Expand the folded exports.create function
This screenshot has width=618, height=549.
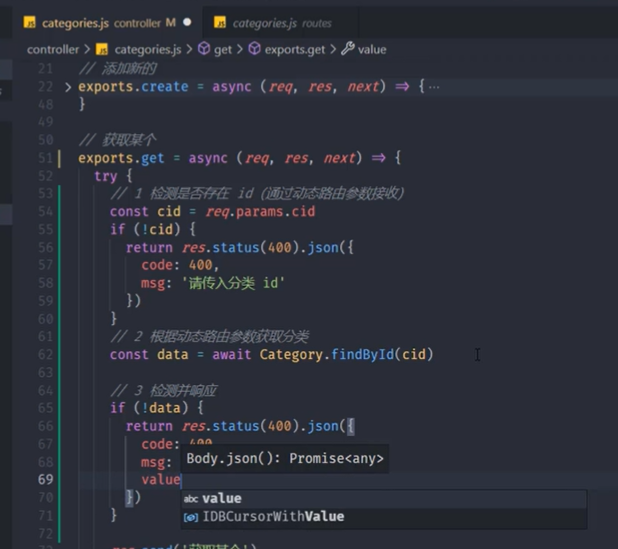pyautogui.click(x=68, y=87)
